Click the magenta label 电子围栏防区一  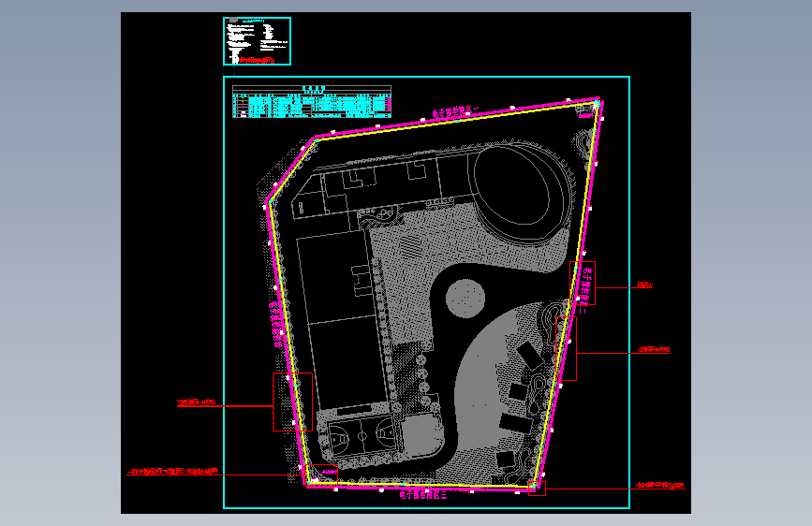click(456, 111)
